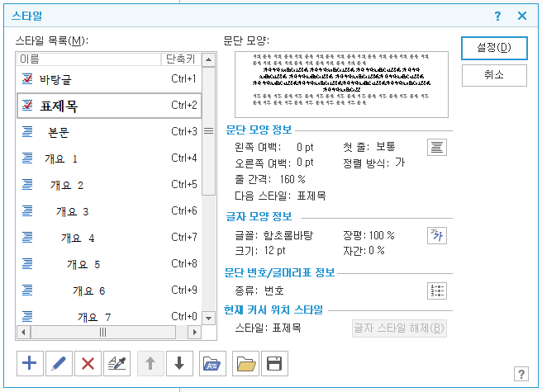The width and height of the screenshot is (542, 392).
Task: Click the add new style plus icon
Action: pyautogui.click(x=30, y=363)
